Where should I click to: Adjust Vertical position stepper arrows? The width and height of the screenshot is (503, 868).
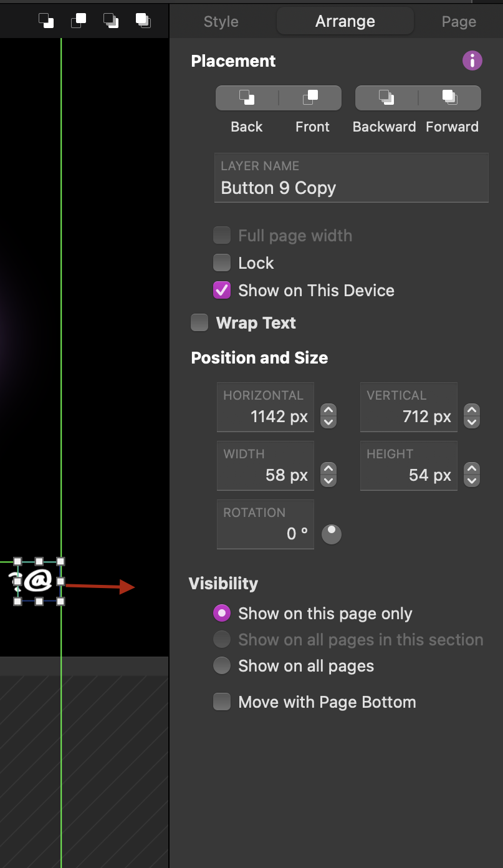point(472,416)
